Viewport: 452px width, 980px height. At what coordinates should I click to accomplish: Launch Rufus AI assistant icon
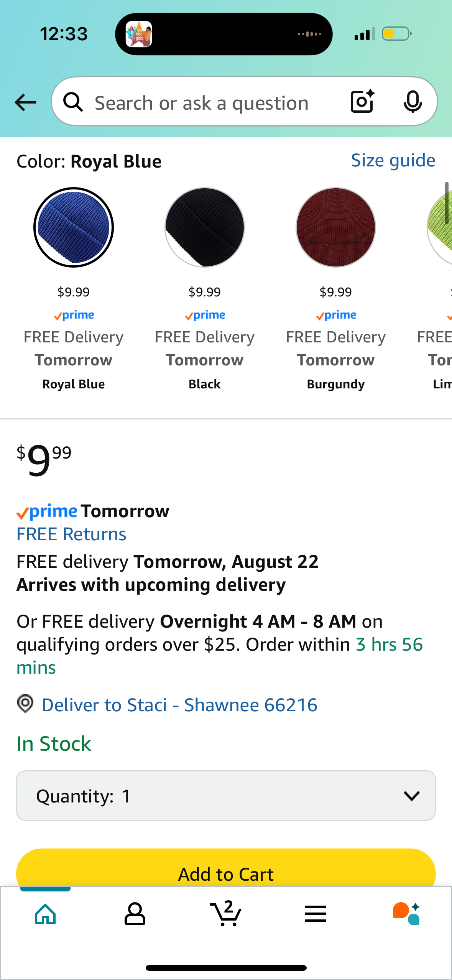pos(406,913)
